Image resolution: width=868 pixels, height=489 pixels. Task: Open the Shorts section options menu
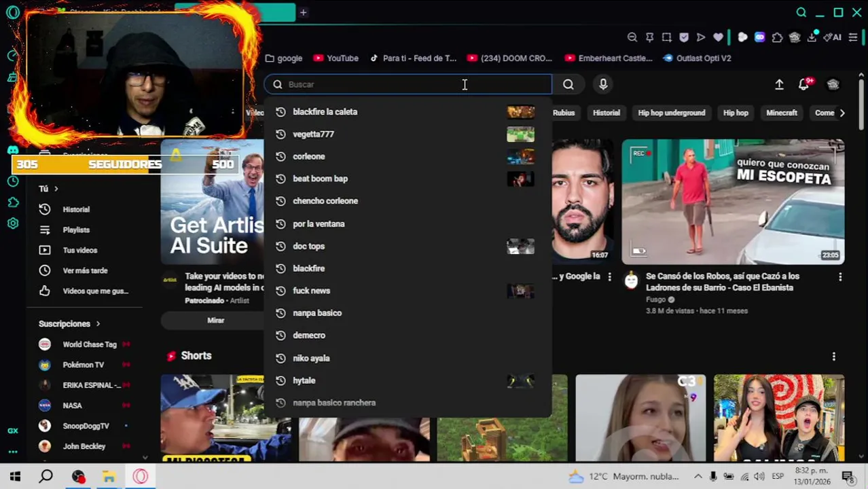click(834, 357)
